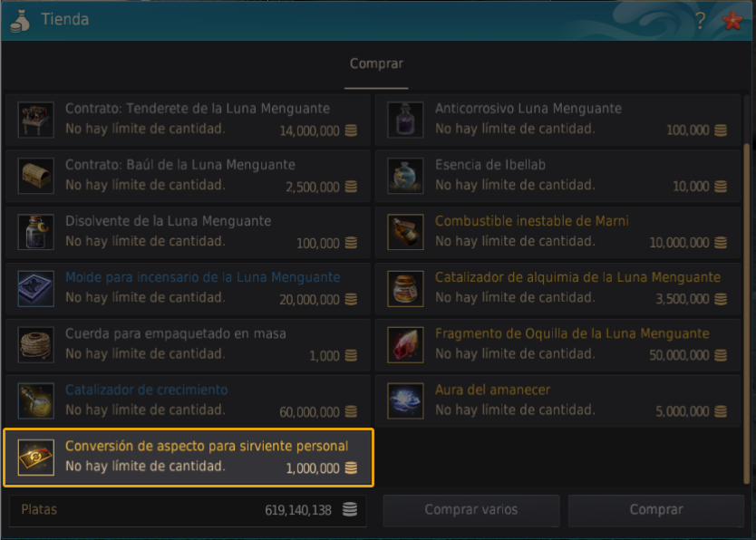The height and width of the screenshot is (540, 756).
Task: Click the Cuerda para empaquetado rope icon
Action: coord(35,345)
